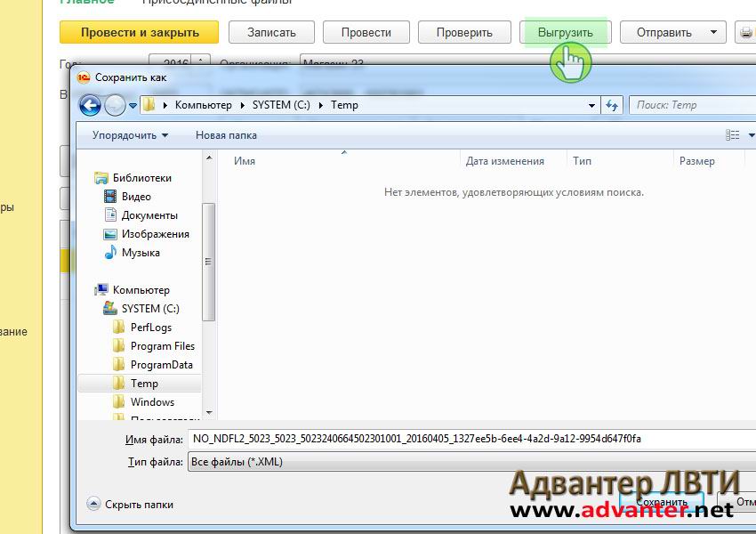Select Компьютер in the navigation tree
This screenshot has height=534, width=756.
(141, 290)
